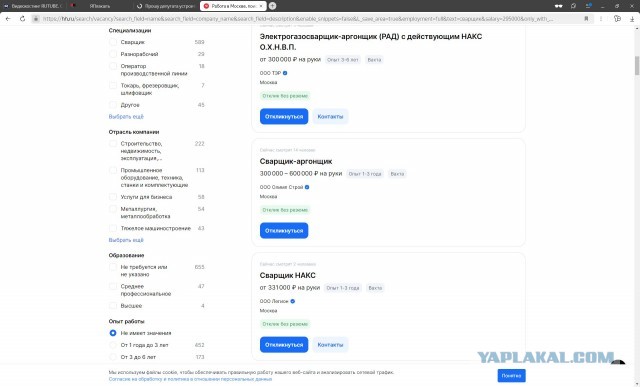Open employer link ООО Олимп Строй
Image resolution: width=640 pixels, height=387 pixels.
pos(281,187)
